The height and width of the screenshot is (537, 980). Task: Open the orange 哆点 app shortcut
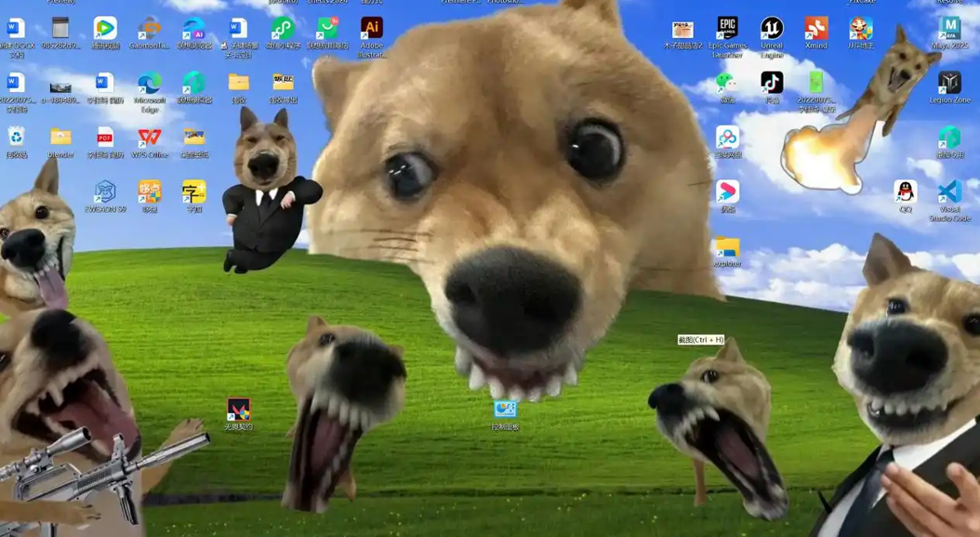[150, 191]
